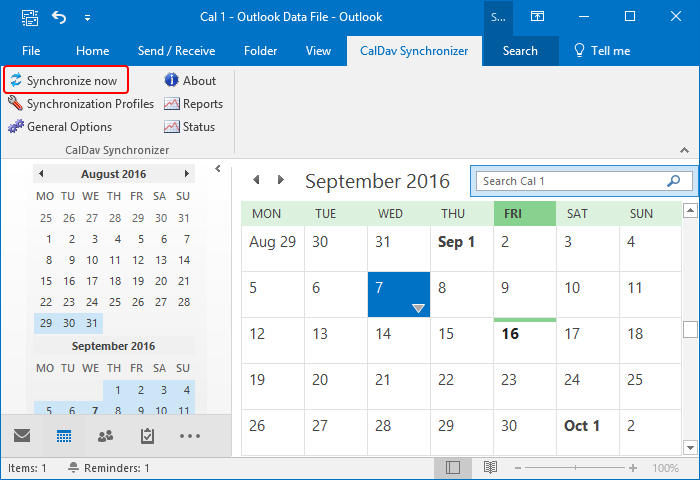Click the August 2016 mini calendar heading

[x=113, y=174]
